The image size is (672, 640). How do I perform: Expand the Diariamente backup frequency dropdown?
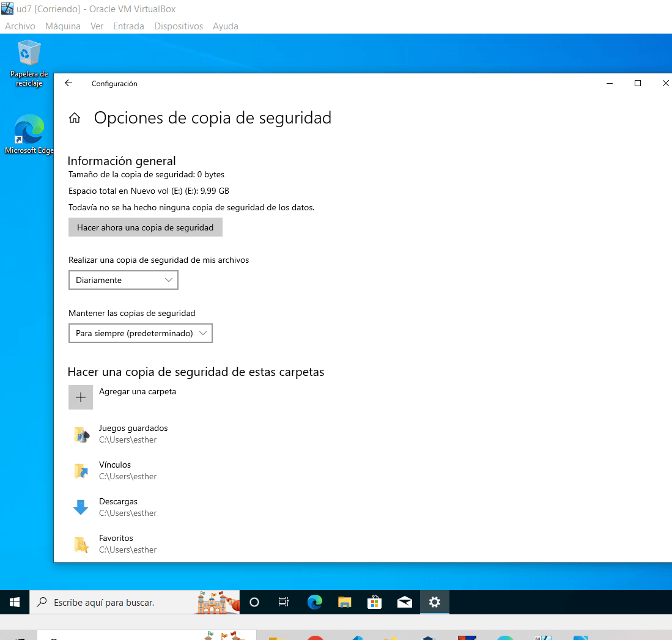coord(123,280)
